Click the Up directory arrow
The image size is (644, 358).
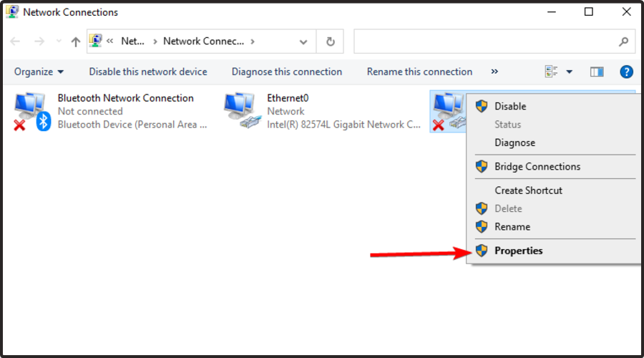[x=76, y=42]
